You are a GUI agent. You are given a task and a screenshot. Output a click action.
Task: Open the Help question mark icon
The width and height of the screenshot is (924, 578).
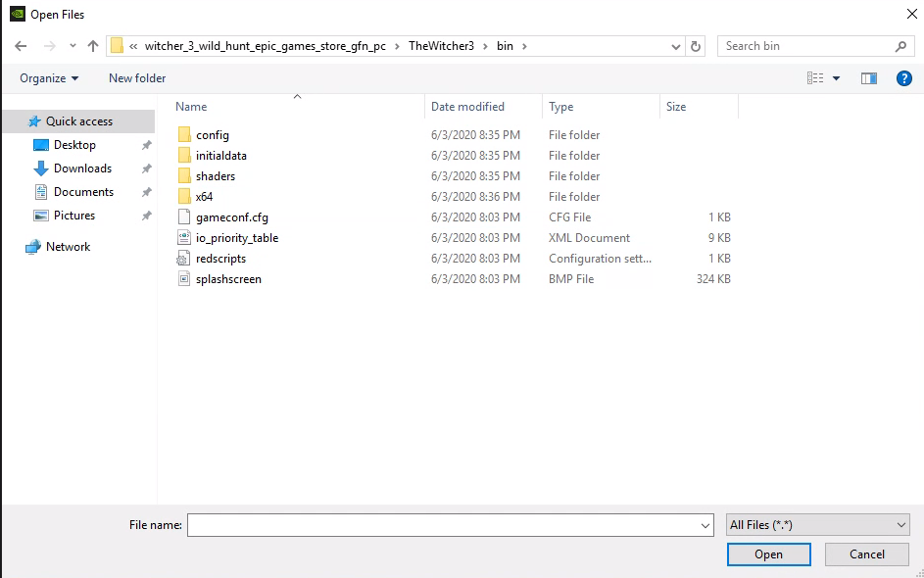pyautogui.click(x=904, y=78)
